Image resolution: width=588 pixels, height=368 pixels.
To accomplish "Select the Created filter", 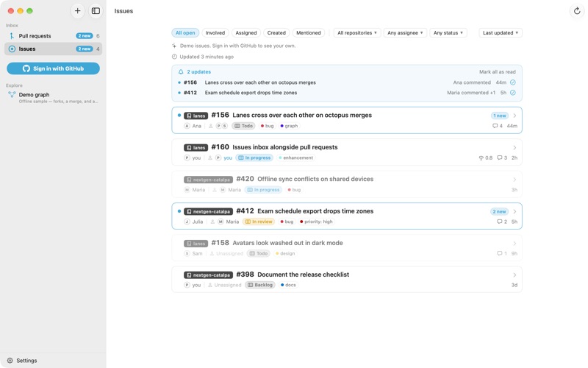I will pyautogui.click(x=276, y=32).
